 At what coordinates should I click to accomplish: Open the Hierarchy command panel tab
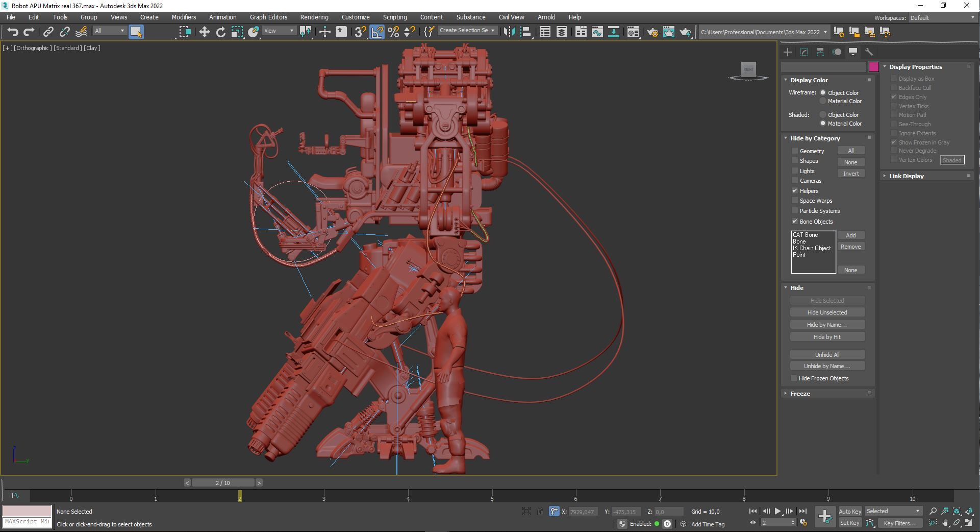pos(820,52)
